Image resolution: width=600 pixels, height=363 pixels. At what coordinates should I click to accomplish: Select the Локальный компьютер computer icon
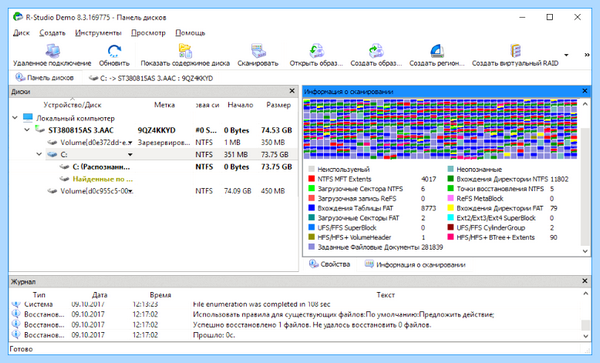click(x=28, y=117)
